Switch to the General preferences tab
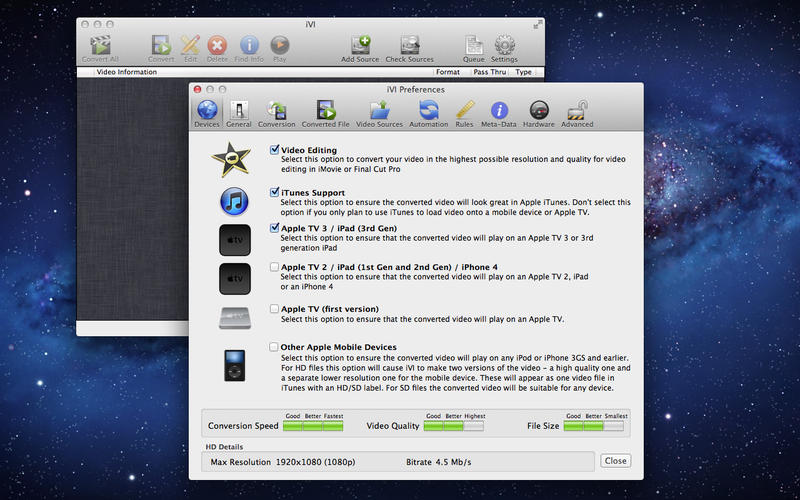The width and height of the screenshot is (800, 500). pyautogui.click(x=239, y=112)
